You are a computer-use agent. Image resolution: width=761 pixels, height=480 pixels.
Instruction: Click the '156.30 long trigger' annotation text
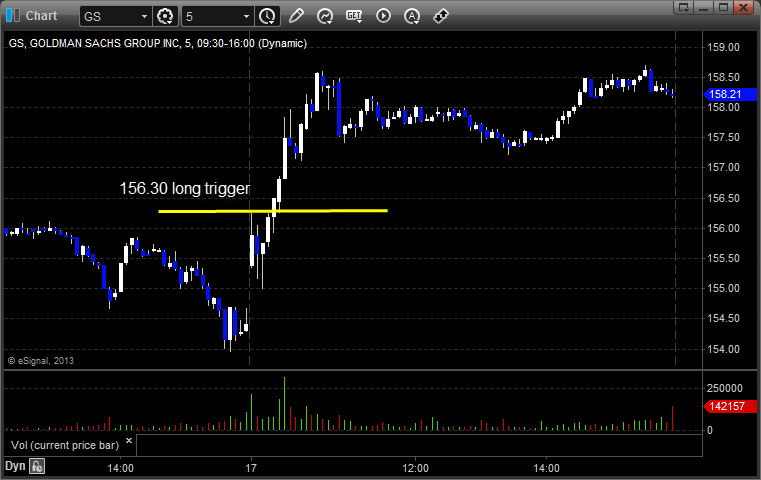tap(185, 188)
